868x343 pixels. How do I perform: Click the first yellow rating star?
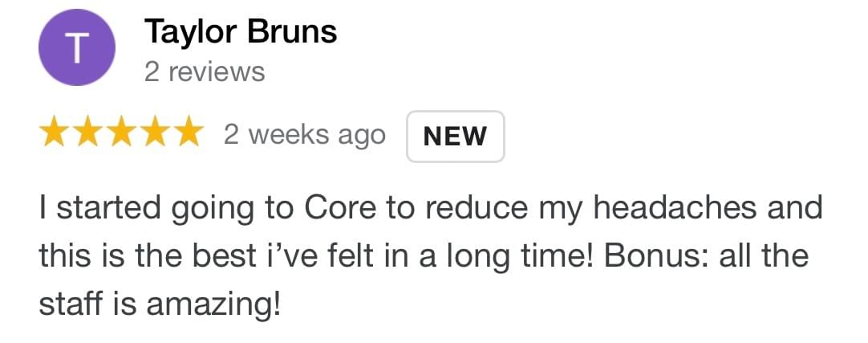coord(55,134)
